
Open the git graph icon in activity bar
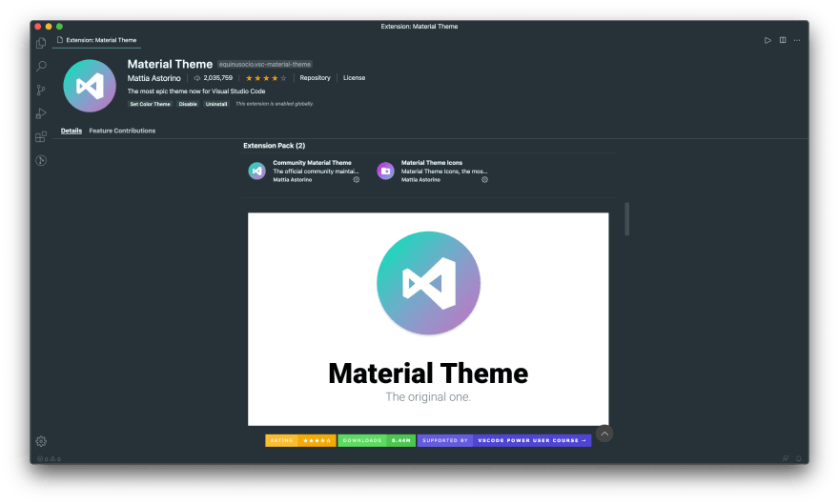tap(41, 160)
